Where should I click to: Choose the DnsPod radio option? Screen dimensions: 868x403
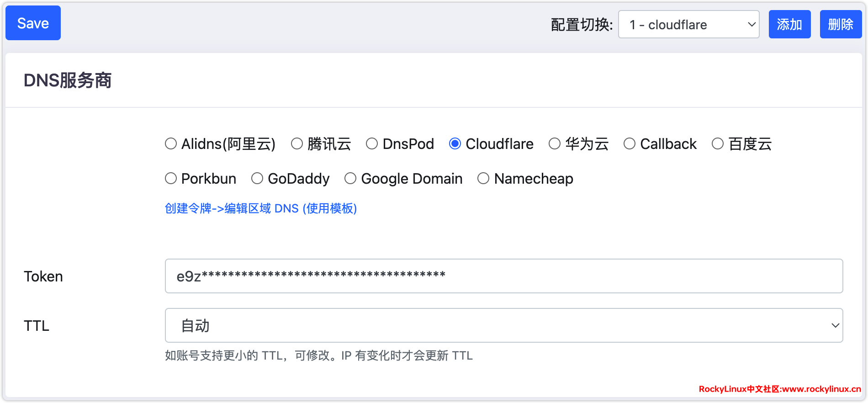click(372, 144)
